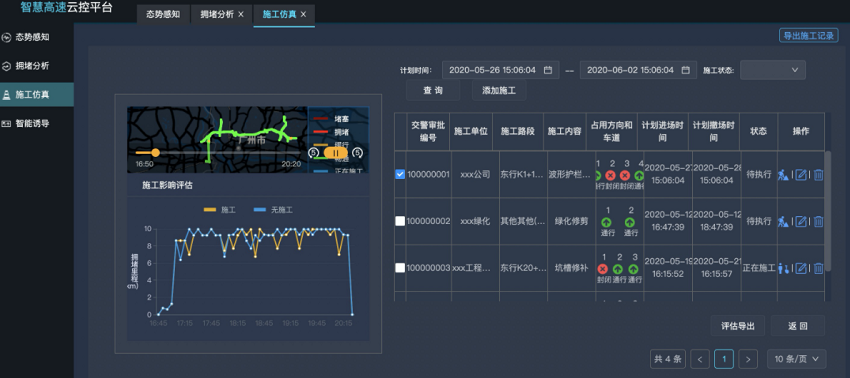The height and width of the screenshot is (378, 850).
Task: Open the 10 条/页 page size dropdown
Action: [797, 359]
